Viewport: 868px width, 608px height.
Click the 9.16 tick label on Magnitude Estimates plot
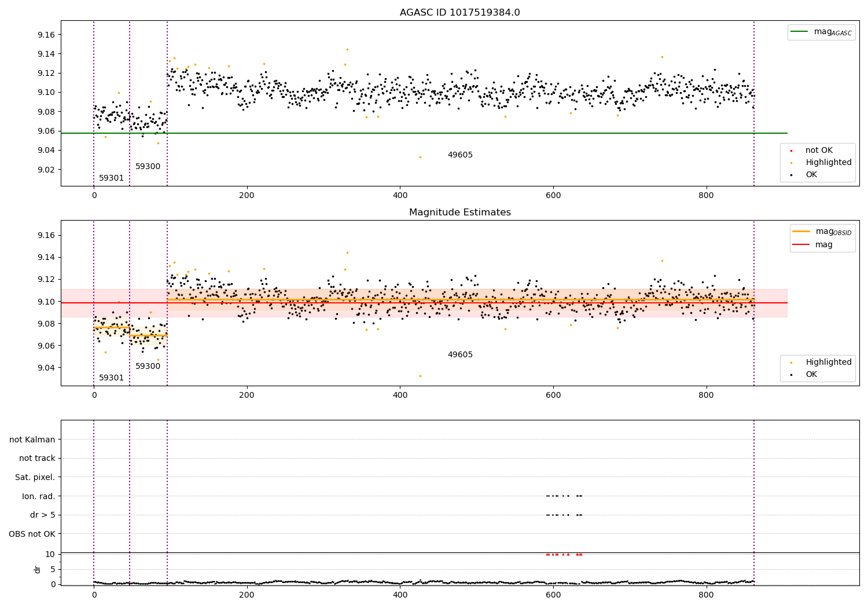click(x=45, y=235)
